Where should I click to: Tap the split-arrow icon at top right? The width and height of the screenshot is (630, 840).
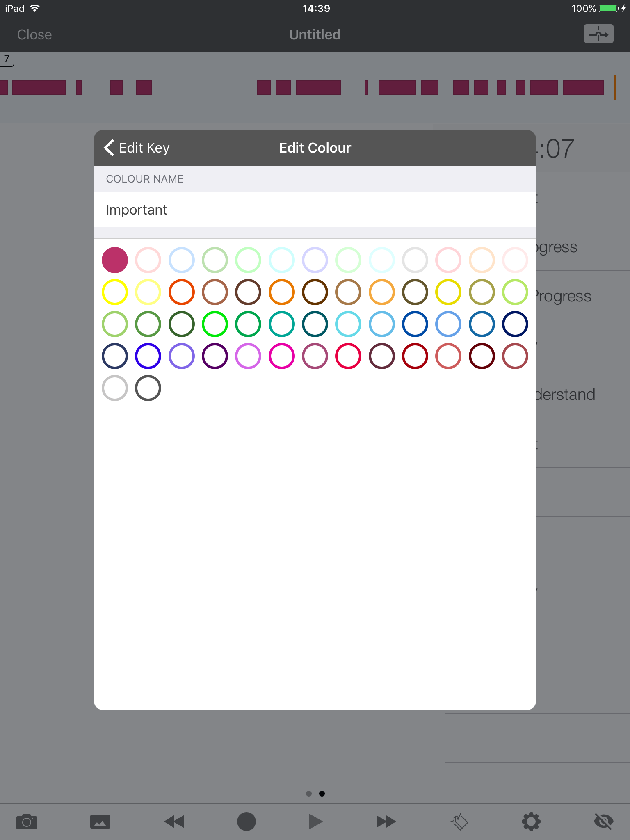pyautogui.click(x=599, y=34)
